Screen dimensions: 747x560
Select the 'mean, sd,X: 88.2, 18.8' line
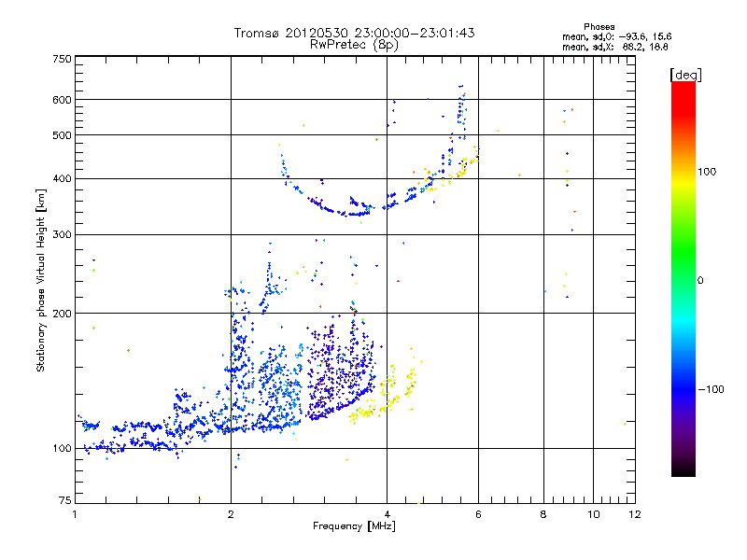coord(615,47)
